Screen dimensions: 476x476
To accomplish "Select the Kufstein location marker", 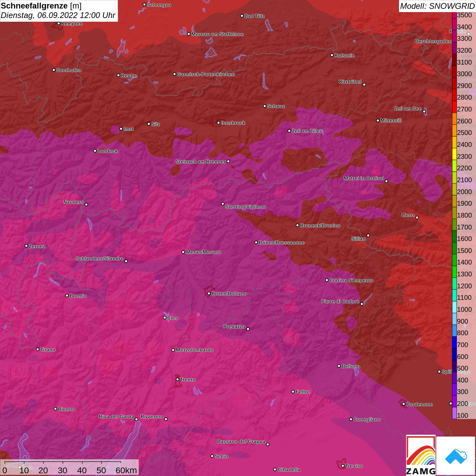I will pos(332,55).
